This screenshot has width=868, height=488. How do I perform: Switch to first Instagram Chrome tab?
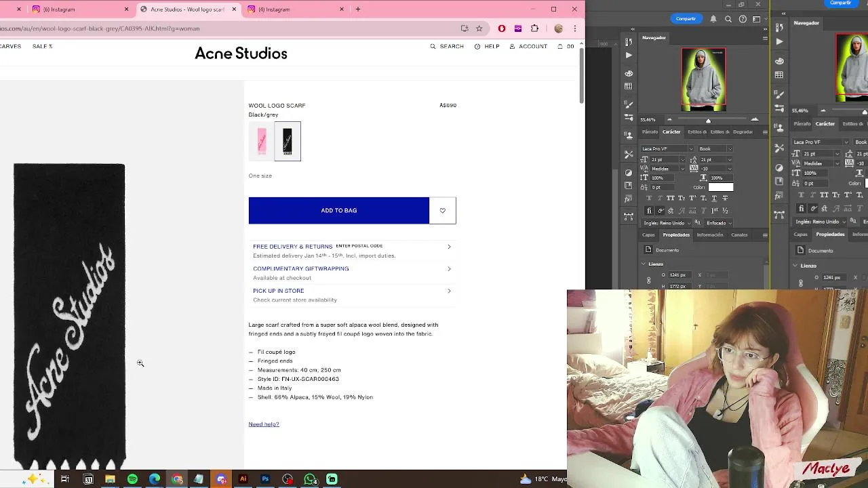[80, 9]
